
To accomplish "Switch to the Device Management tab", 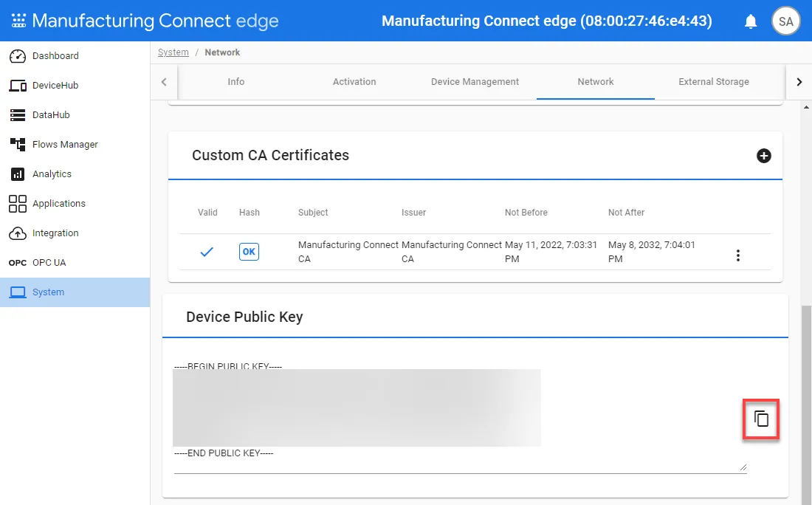I will [x=475, y=82].
